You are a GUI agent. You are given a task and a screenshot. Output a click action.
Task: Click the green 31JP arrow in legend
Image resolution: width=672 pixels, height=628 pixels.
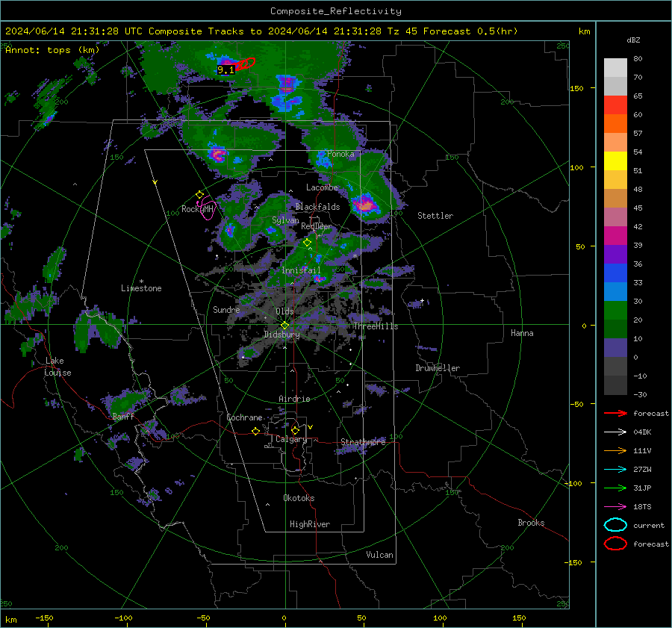(615, 488)
